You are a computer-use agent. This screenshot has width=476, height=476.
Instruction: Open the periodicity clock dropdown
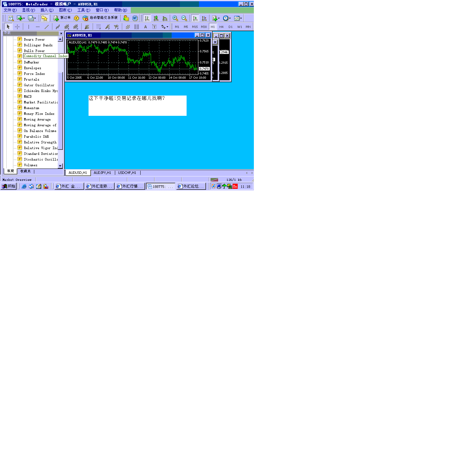227,18
